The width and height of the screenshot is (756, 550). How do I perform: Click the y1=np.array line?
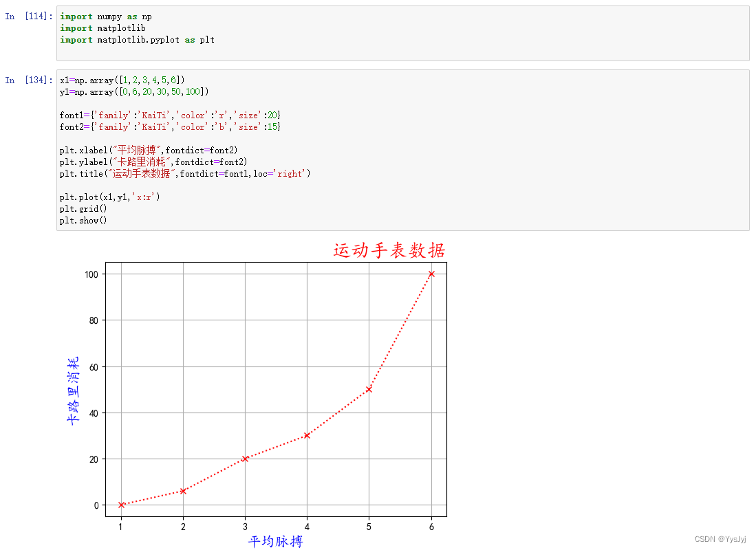[x=134, y=91]
